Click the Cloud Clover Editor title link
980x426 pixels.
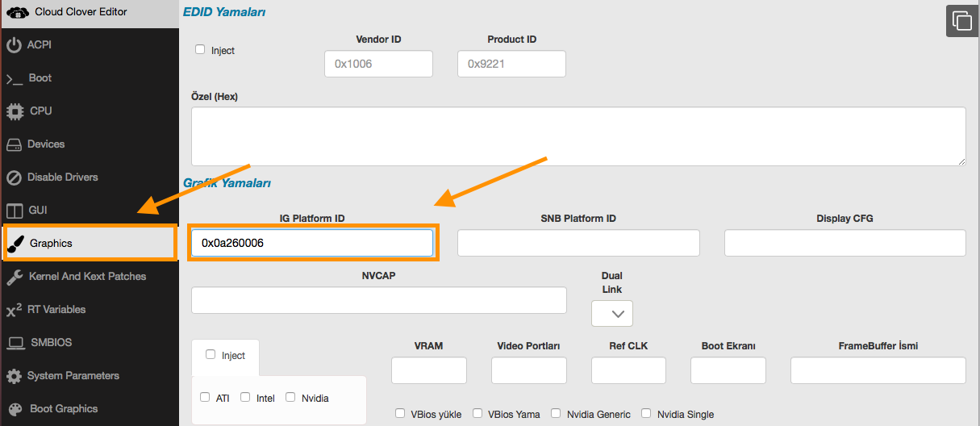[81, 12]
